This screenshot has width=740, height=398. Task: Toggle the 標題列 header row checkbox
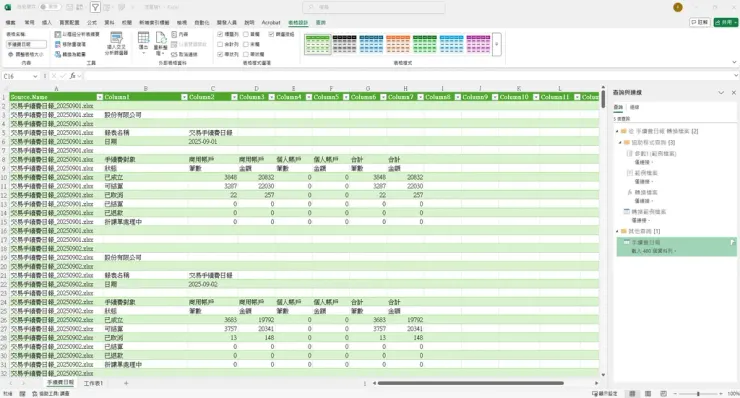point(220,34)
